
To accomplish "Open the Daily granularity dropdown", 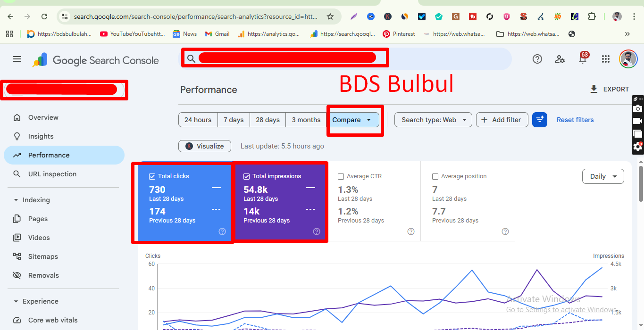I will click(x=603, y=176).
